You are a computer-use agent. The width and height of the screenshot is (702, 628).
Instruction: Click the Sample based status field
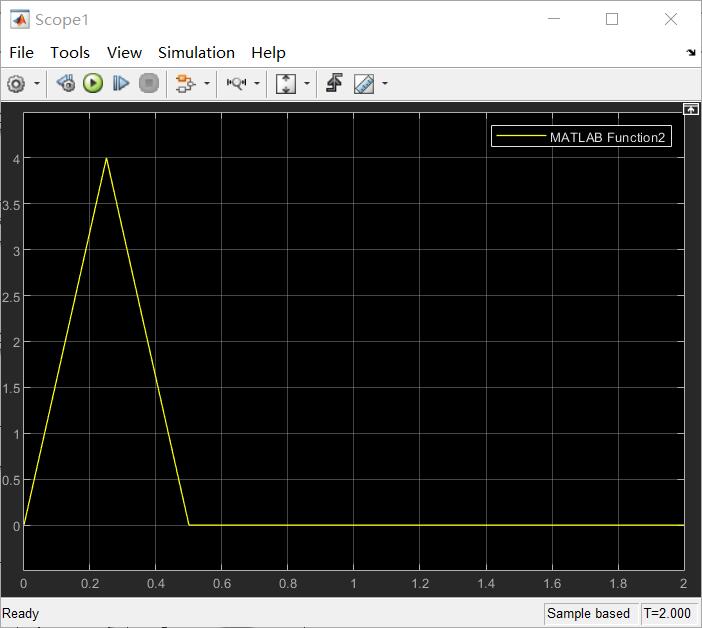(588, 613)
